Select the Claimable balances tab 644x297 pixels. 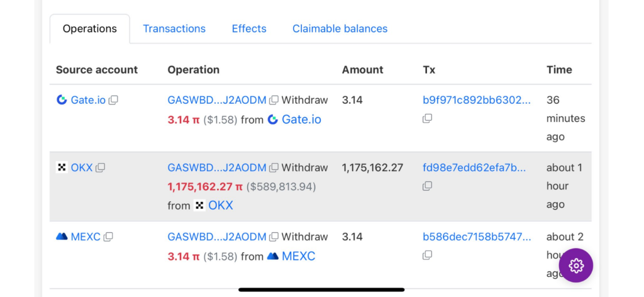pyautogui.click(x=340, y=29)
